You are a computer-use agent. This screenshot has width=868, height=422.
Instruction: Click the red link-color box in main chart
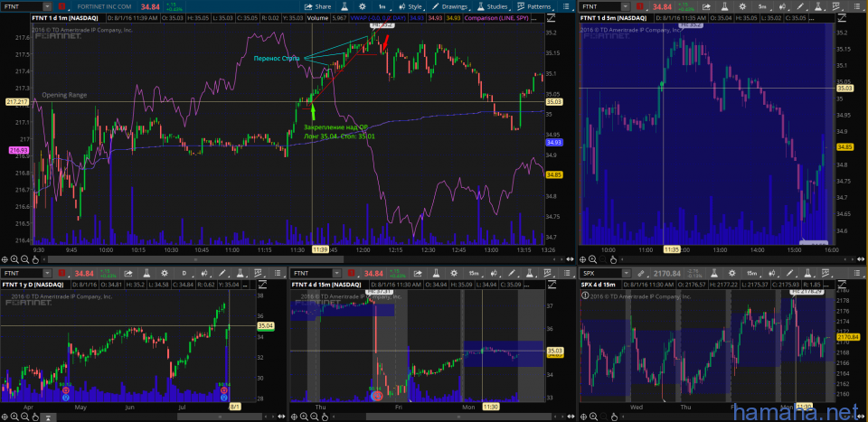coord(61,6)
